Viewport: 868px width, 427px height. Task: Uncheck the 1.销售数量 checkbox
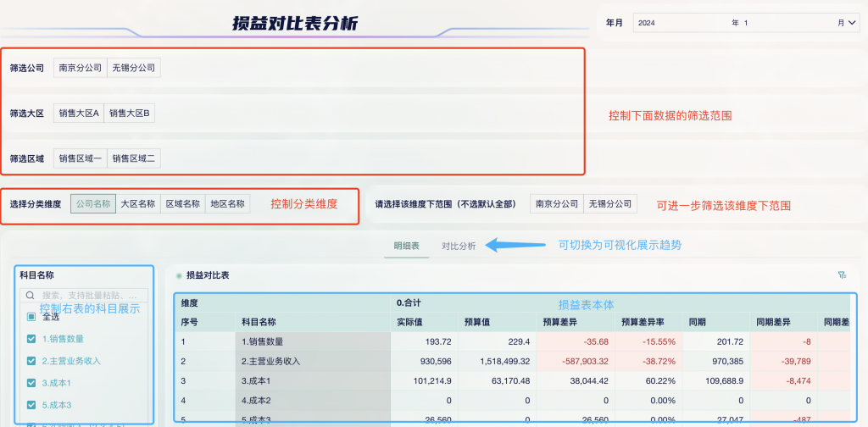pos(31,338)
